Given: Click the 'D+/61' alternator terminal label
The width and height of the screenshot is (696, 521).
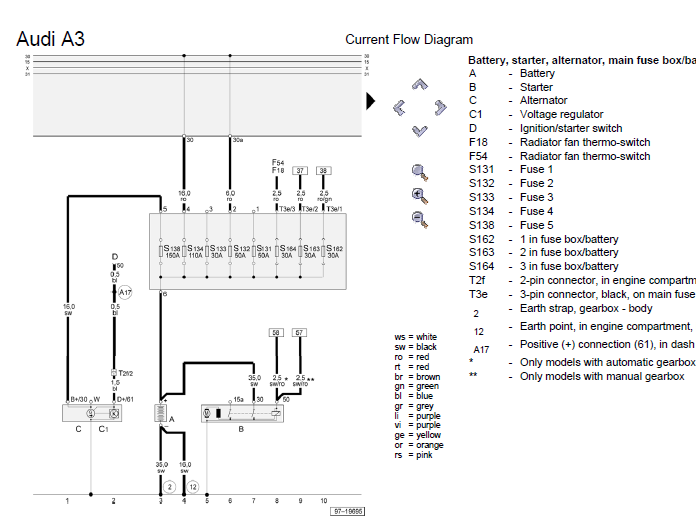Looking at the screenshot, I should point(125,399).
